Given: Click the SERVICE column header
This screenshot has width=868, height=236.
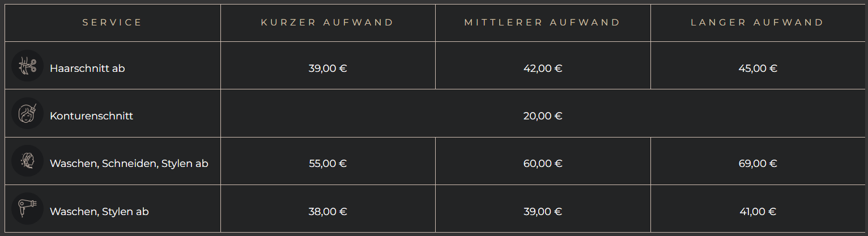Looking at the screenshot, I should (x=112, y=23).
